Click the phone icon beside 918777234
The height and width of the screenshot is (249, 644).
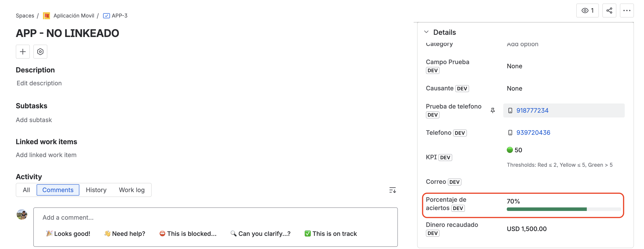(510, 110)
